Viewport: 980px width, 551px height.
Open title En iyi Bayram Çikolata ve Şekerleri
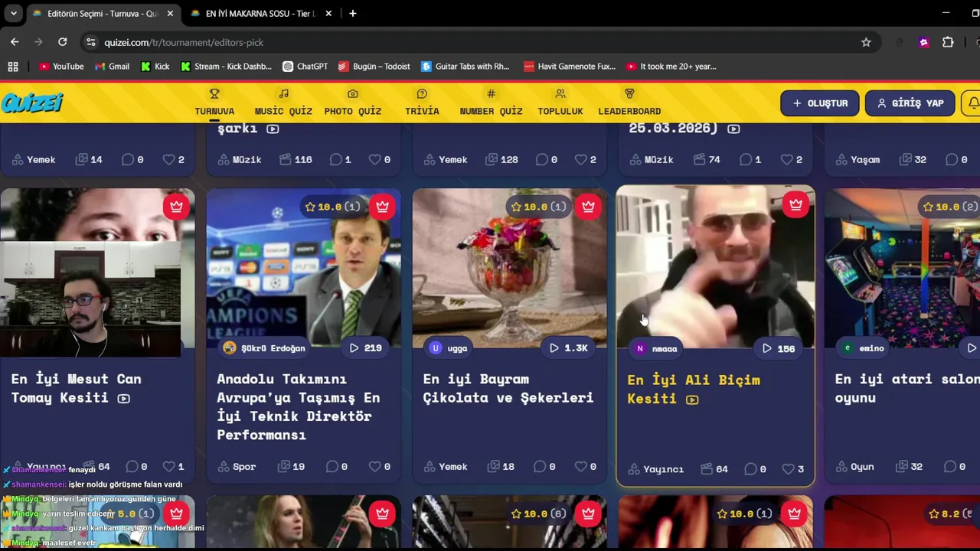(x=508, y=388)
